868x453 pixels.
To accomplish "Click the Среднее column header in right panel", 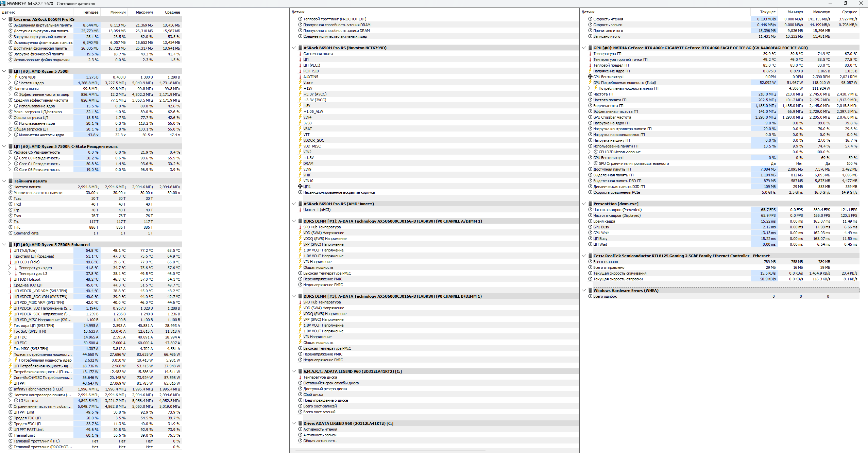I will (x=849, y=12).
